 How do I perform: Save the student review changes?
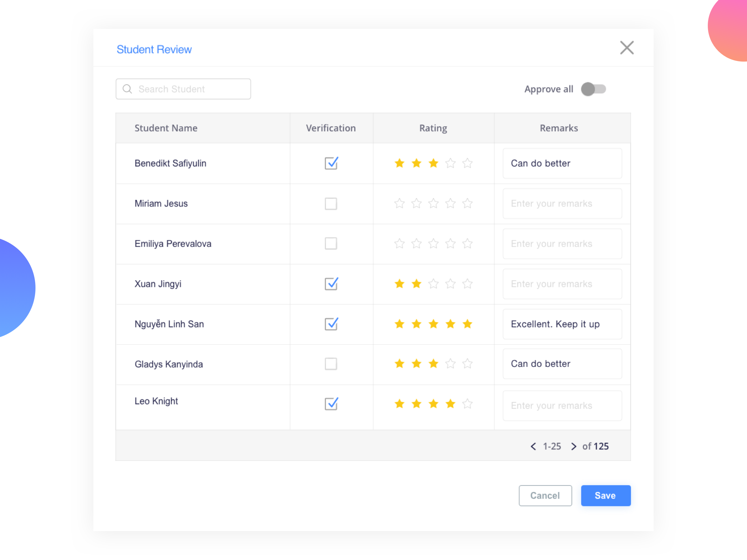point(605,495)
